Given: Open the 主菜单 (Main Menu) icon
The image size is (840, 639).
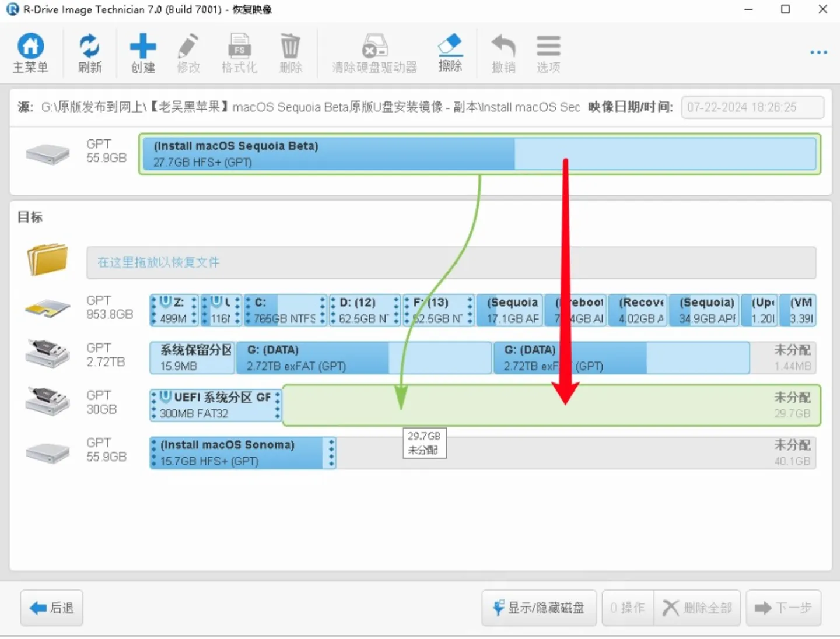Looking at the screenshot, I should click(30, 52).
